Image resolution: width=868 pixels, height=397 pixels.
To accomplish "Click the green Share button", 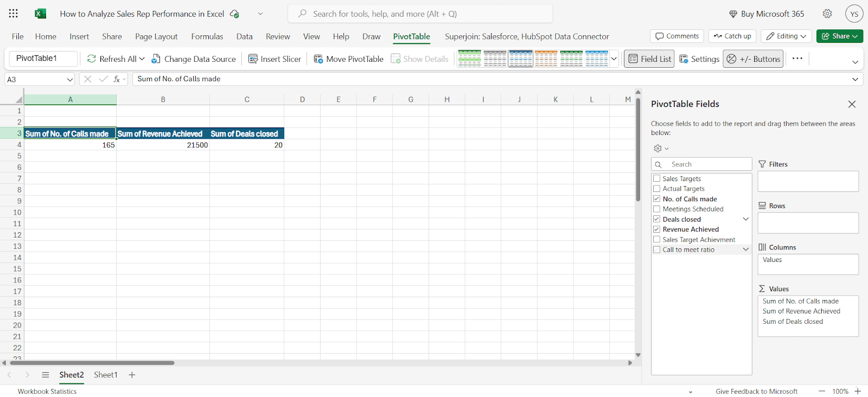I will click(x=840, y=36).
